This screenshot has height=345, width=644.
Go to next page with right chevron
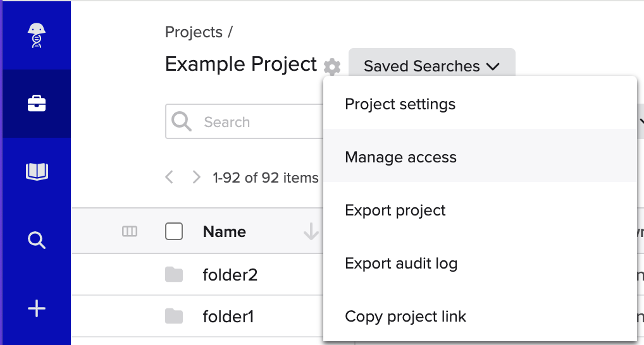coord(197,178)
